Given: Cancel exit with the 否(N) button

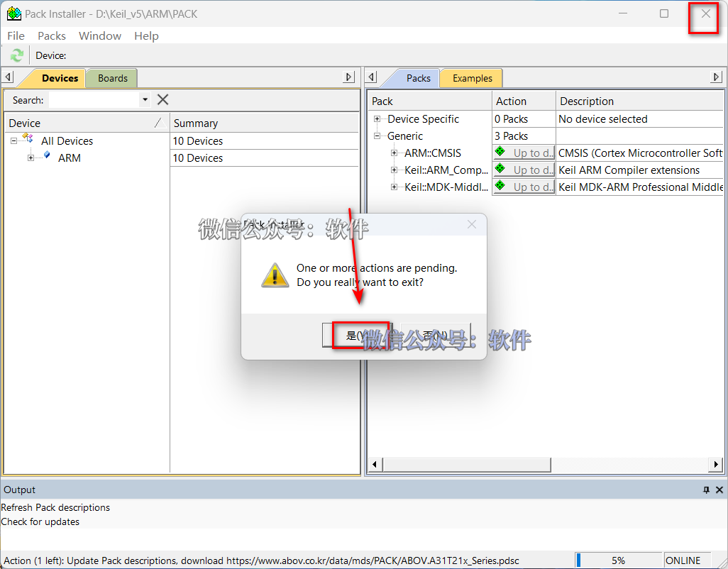Looking at the screenshot, I should [436, 335].
